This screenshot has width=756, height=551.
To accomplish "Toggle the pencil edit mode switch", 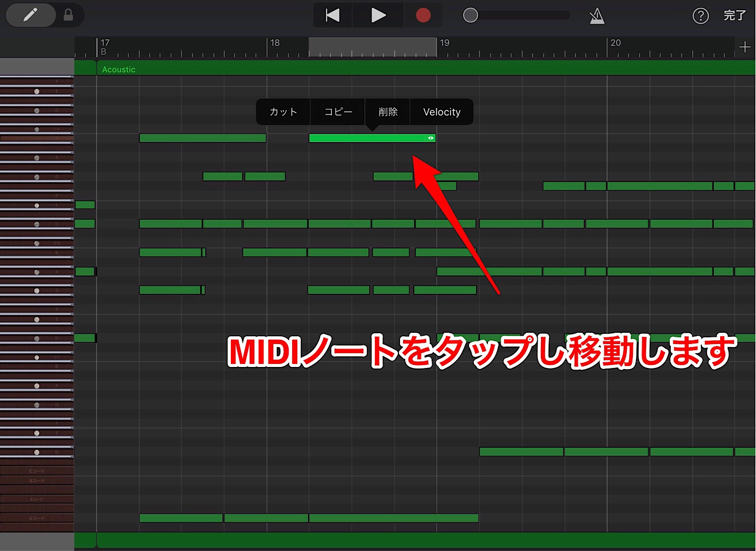I will (31, 15).
